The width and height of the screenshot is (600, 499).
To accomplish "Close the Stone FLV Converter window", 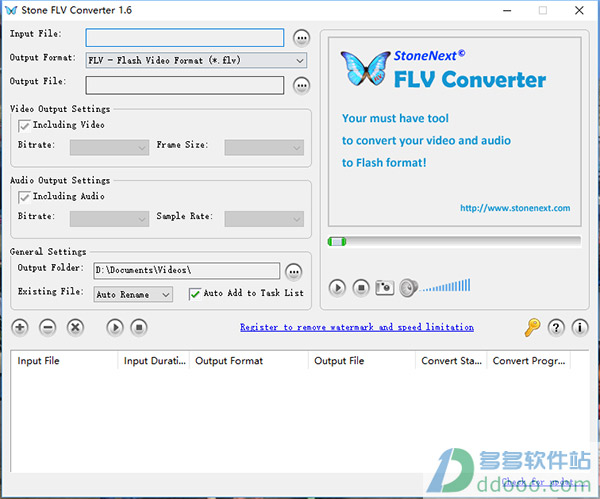I will point(579,10).
